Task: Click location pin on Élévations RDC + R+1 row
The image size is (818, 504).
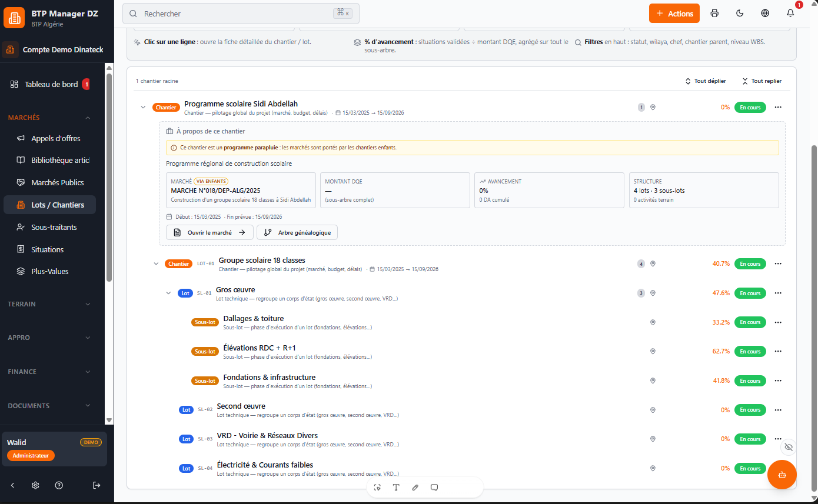Action: (653, 351)
